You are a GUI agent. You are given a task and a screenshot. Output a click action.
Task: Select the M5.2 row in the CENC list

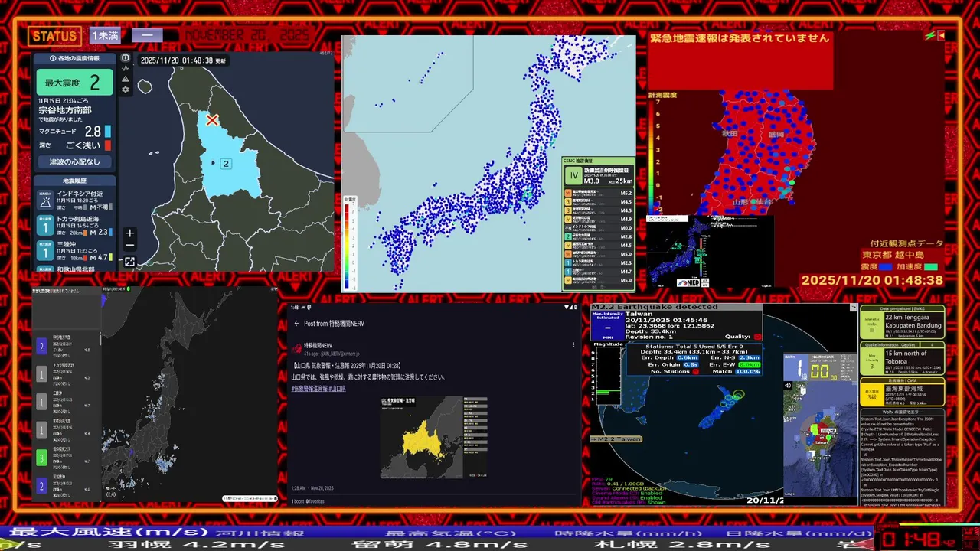click(x=599, y=194)
